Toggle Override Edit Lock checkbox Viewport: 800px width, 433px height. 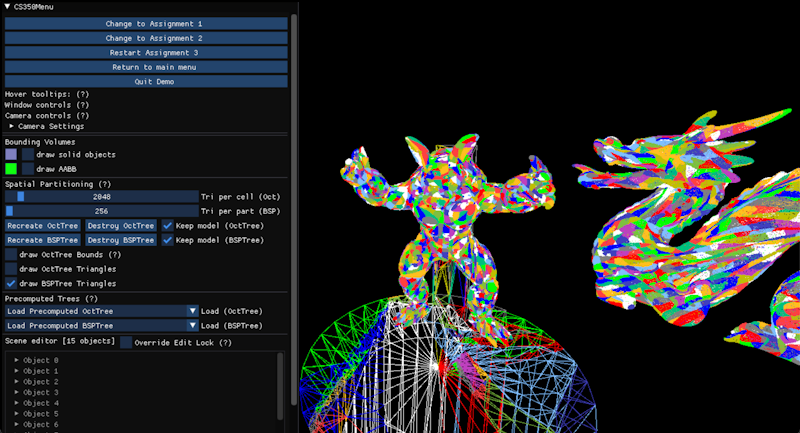coord(126,342)
